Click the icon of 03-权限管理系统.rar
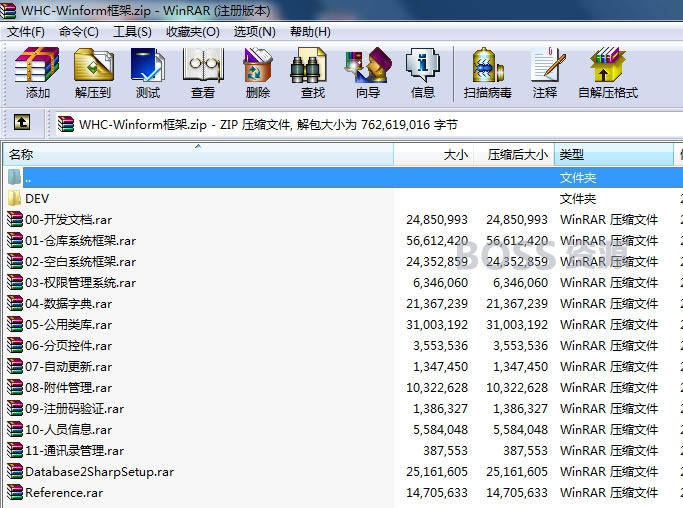Image resolution: width=683 pixels, height=508 pixels. [15, 282]
